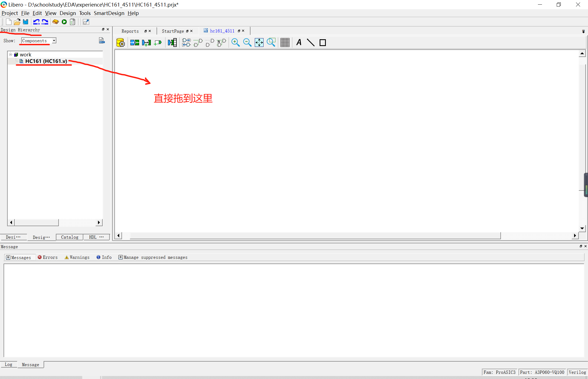Show only Errors in Message panel
Image resolution: width=588 pixels, height=379 pixels.
(48, 257)
